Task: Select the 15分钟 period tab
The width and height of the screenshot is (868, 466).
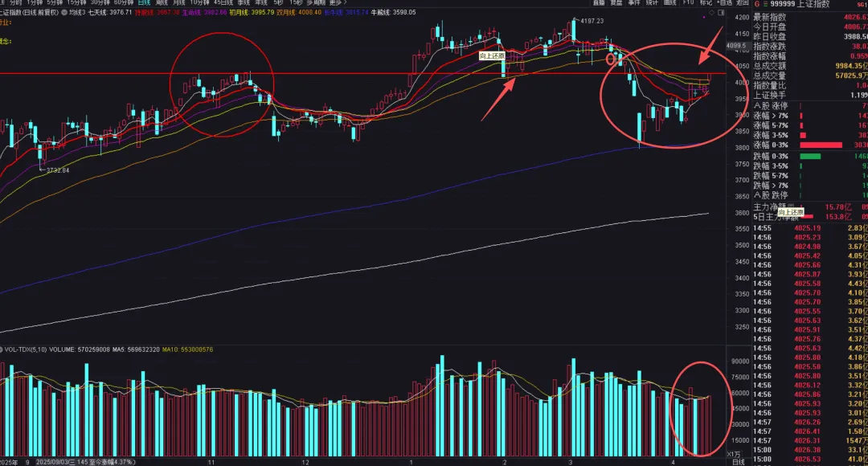Action: [x=76, y=2]
